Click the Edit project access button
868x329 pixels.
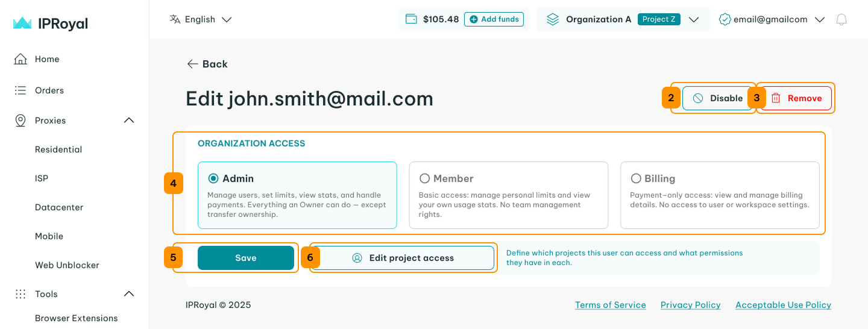(x=403, y=258)
